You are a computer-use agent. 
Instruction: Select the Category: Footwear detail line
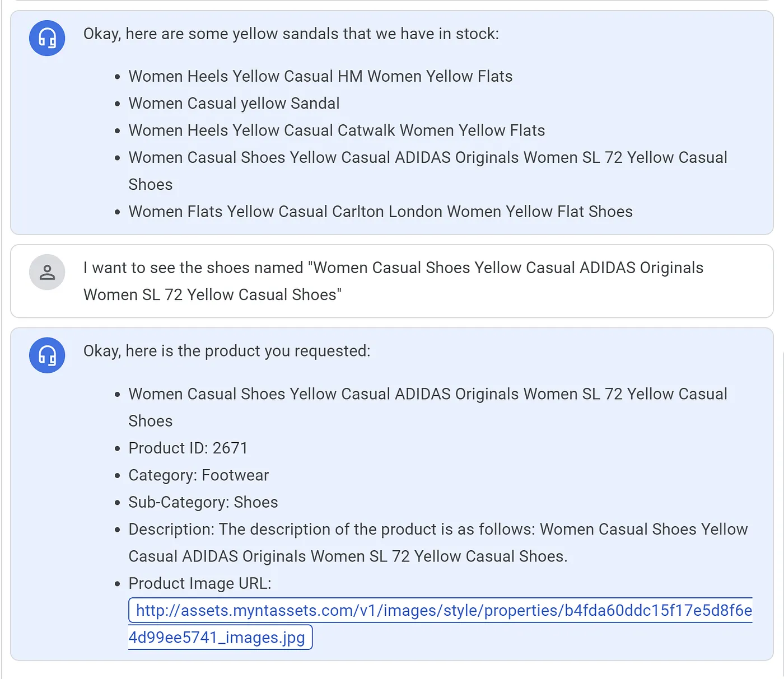tap(198, 475)
